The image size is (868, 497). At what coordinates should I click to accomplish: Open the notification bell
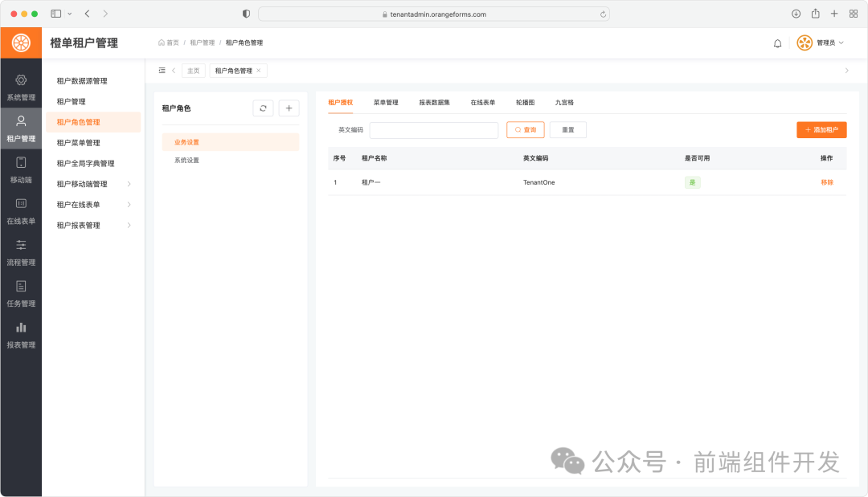click(777, 43)
